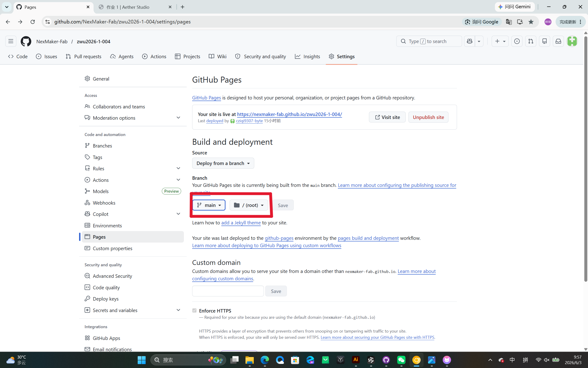The height and width of the screenshot is (368, 588).
Task: Reload the page with the refresh button
Action: pos(33,22)
